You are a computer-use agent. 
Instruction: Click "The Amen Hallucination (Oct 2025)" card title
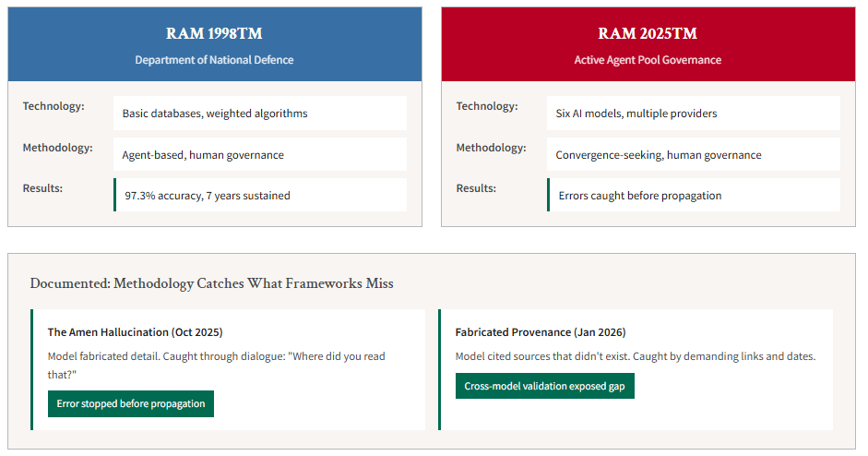pyautogui.click(x=135, y=331)
